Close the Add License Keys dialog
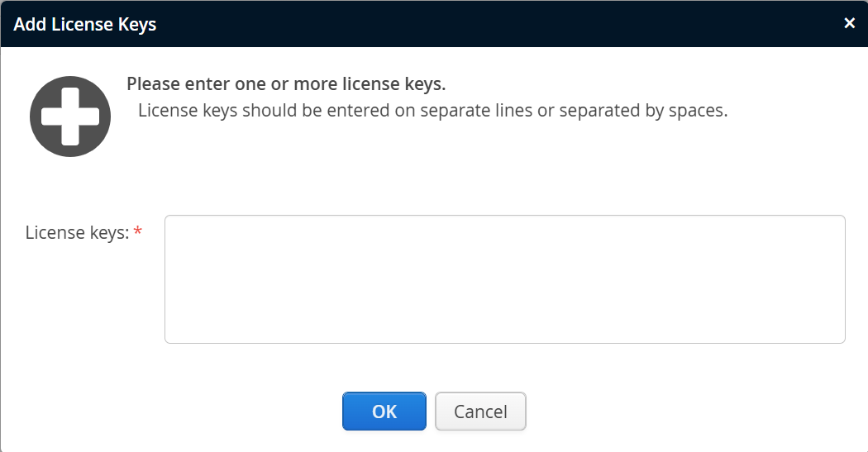868x452 pixels. click(x=849, y=23)
